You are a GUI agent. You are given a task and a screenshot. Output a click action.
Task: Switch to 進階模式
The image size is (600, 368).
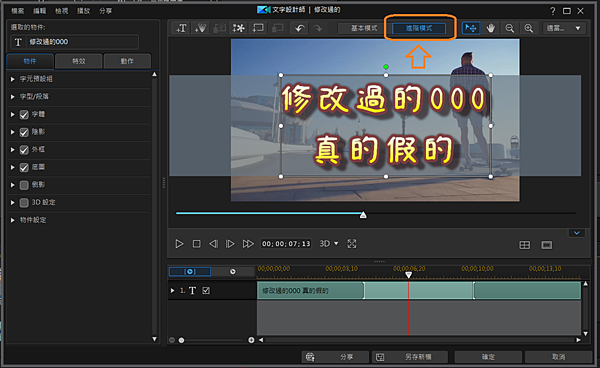tap(419, 28)
